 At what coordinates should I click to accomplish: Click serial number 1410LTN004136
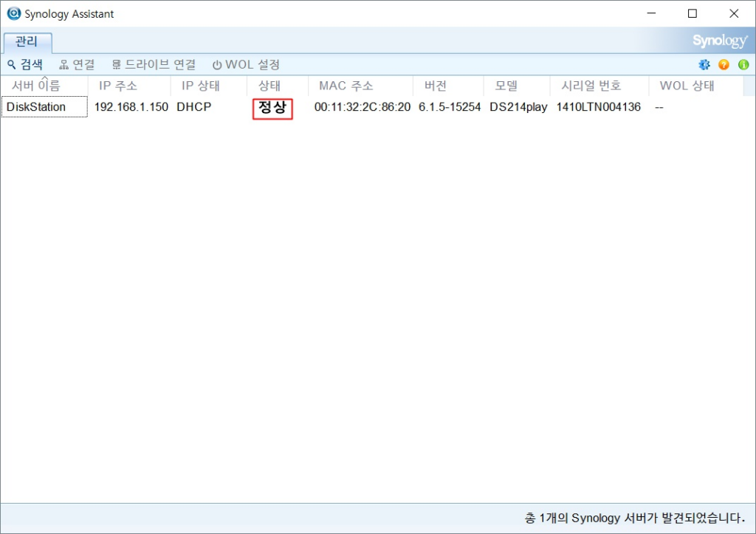tap(598, 106)
